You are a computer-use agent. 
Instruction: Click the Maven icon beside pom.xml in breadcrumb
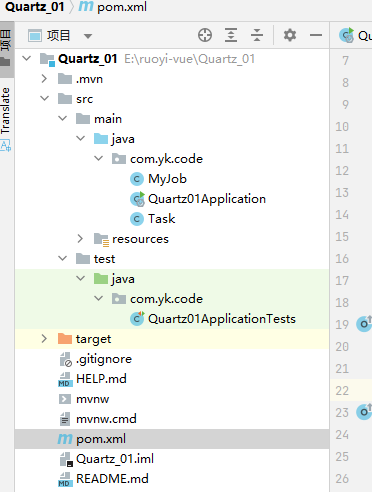86,6
